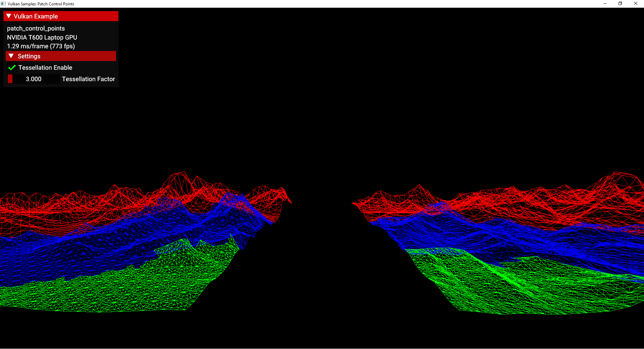This screenshot has height=349, width=644.
Task: Click the Settings header label
Action: (29, 56)
